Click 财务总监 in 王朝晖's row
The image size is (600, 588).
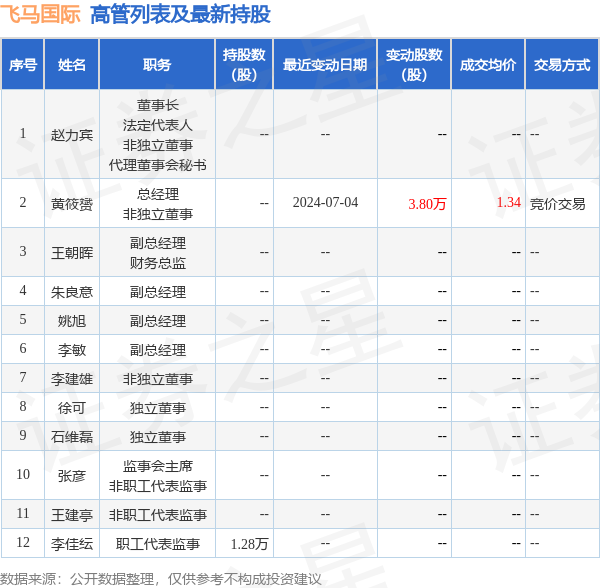coord(158,263)
